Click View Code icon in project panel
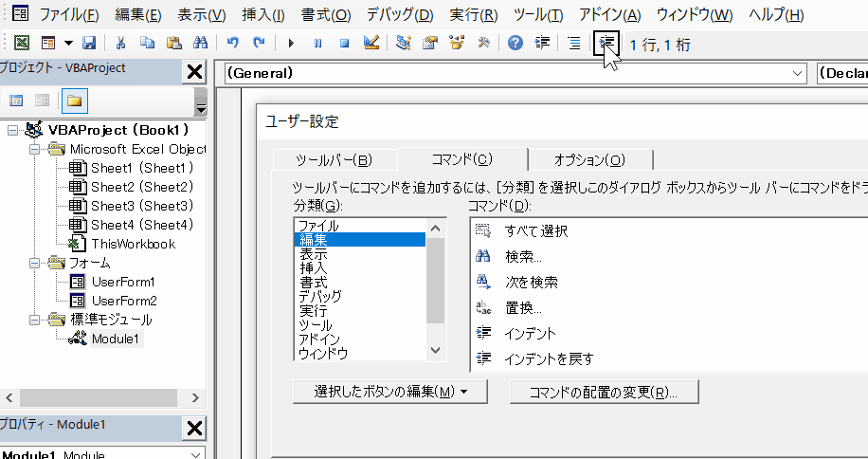868x459 pixels. (16, 101)
